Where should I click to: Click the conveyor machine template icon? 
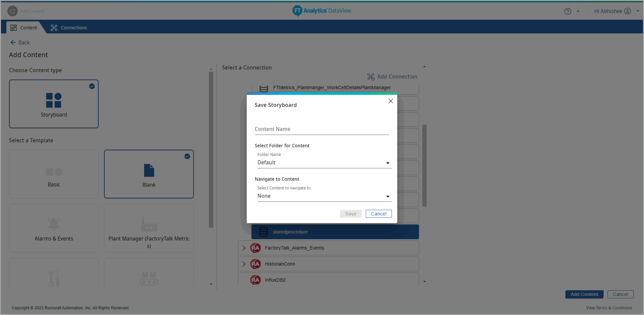point(149,279)
